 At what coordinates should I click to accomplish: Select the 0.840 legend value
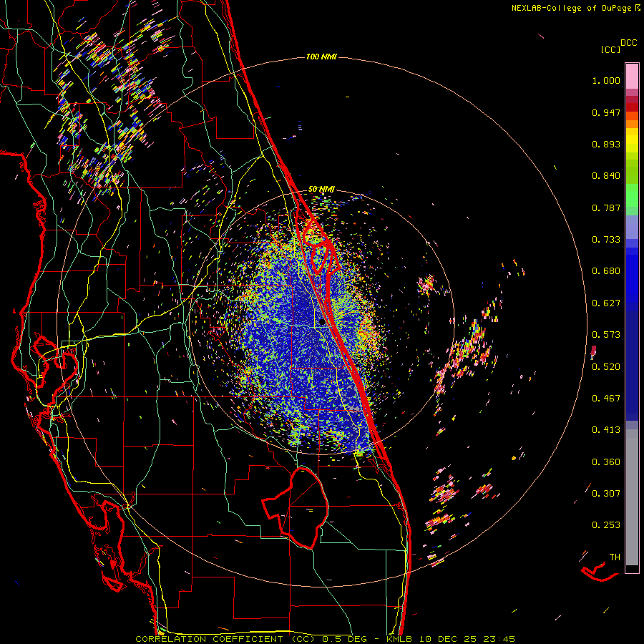coord(606,176)
